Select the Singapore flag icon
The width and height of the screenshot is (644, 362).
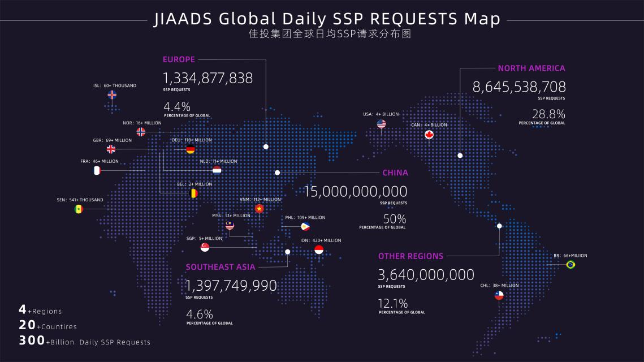(x=205, y=247)
